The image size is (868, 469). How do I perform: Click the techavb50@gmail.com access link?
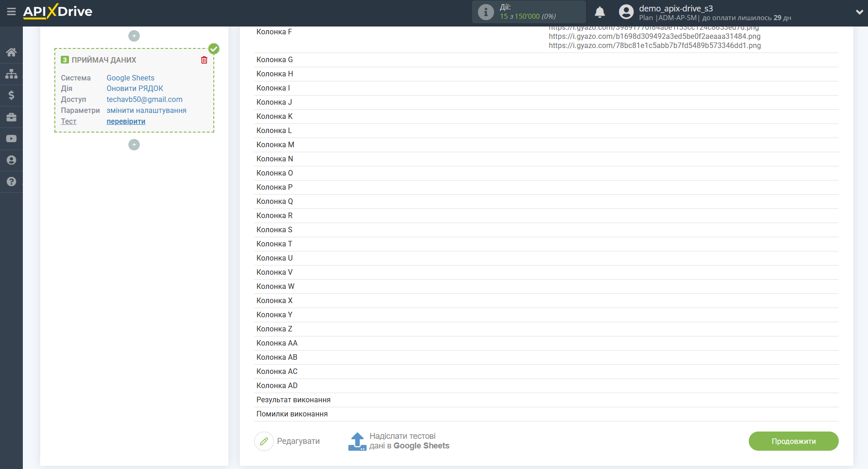pos(144,99)
